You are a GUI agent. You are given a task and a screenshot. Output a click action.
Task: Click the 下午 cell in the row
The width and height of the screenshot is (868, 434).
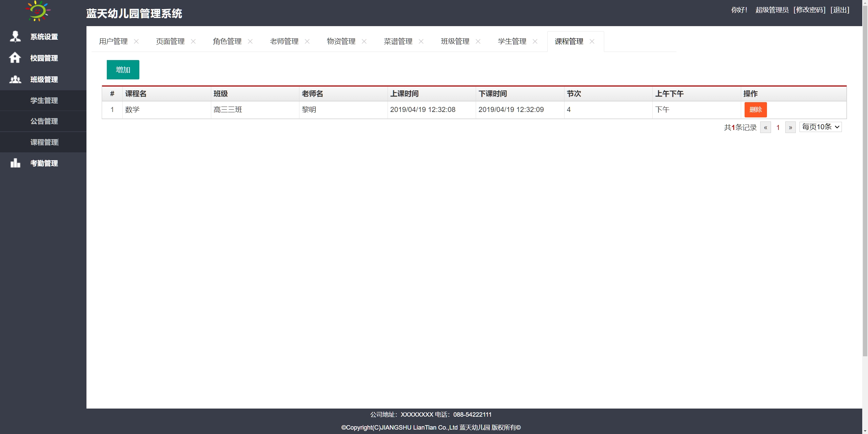[696, 110]
